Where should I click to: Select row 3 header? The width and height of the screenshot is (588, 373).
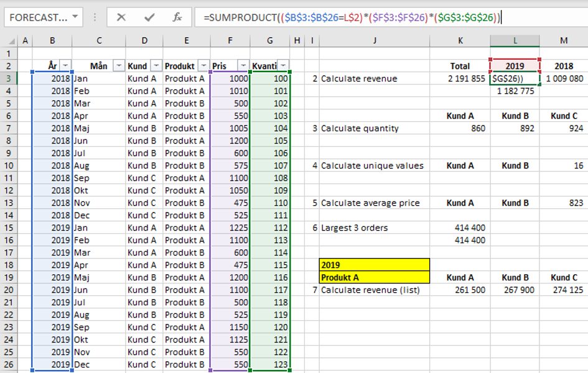(9, 78)
